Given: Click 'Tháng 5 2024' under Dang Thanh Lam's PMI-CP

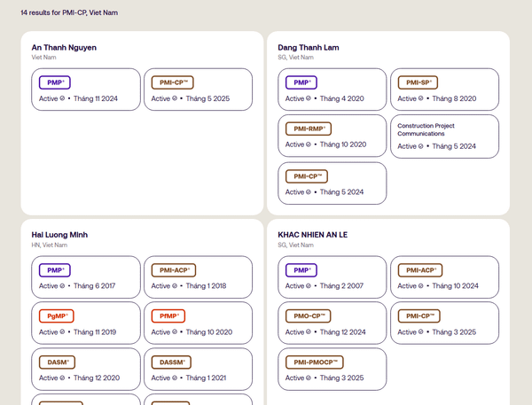Looking at the screenshot, I should point(341,192).
